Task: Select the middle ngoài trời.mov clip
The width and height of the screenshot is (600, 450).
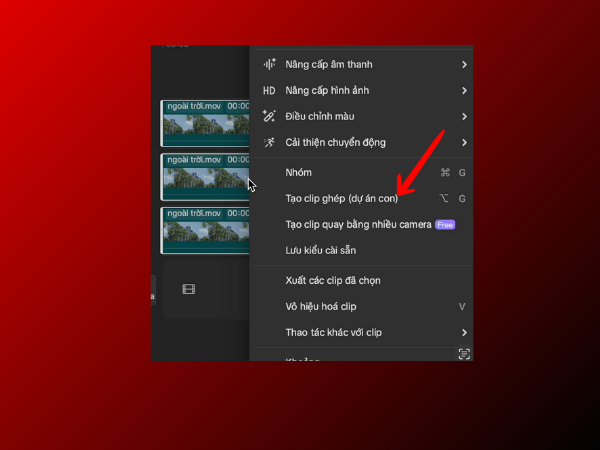Action: (205, 178)
